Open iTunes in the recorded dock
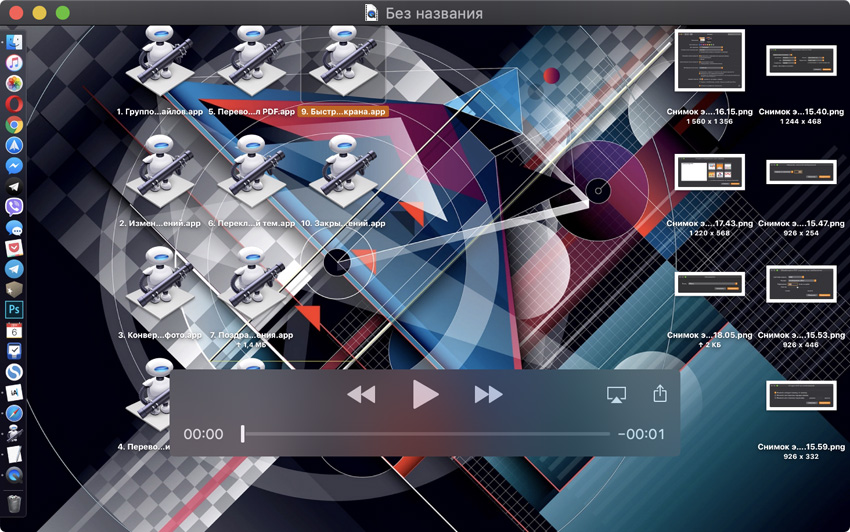850x532 pixels. tap(14, 63)
